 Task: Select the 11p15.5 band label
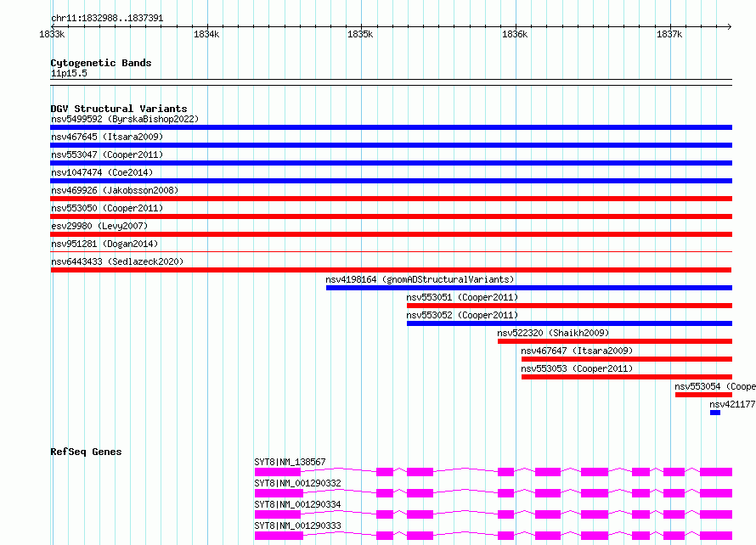point(69,73)
